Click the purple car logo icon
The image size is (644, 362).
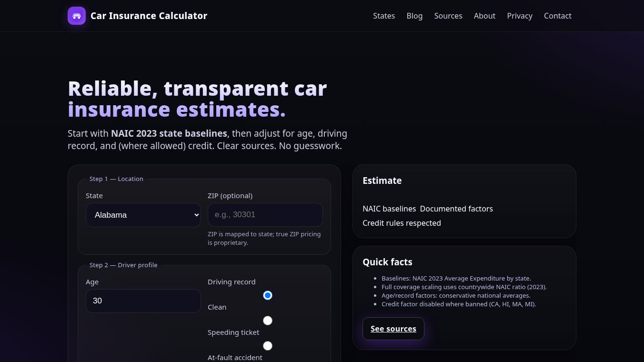click(x=77, y=16)
